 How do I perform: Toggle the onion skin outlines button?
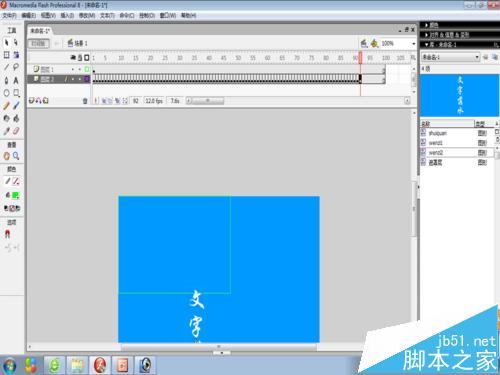pyautogui.click(x=110, y=101)
